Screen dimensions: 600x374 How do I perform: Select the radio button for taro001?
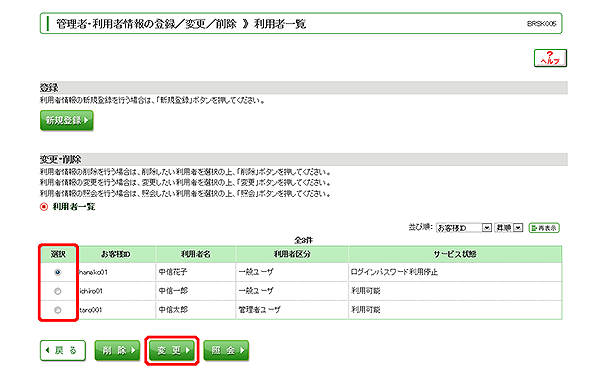tap(58, 310)
